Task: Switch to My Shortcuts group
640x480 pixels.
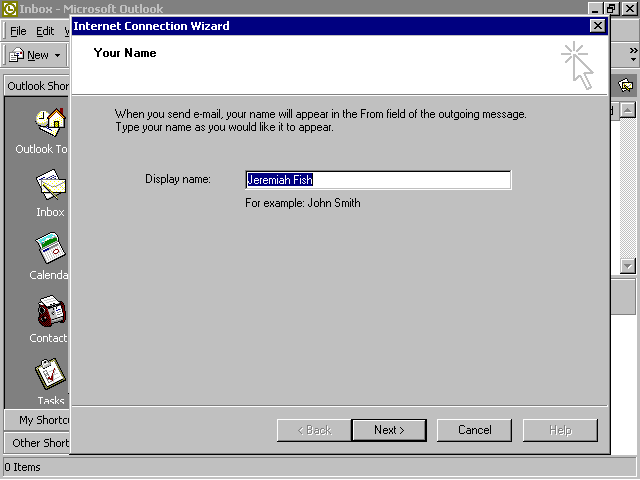Action: click(x=37, y=420)
